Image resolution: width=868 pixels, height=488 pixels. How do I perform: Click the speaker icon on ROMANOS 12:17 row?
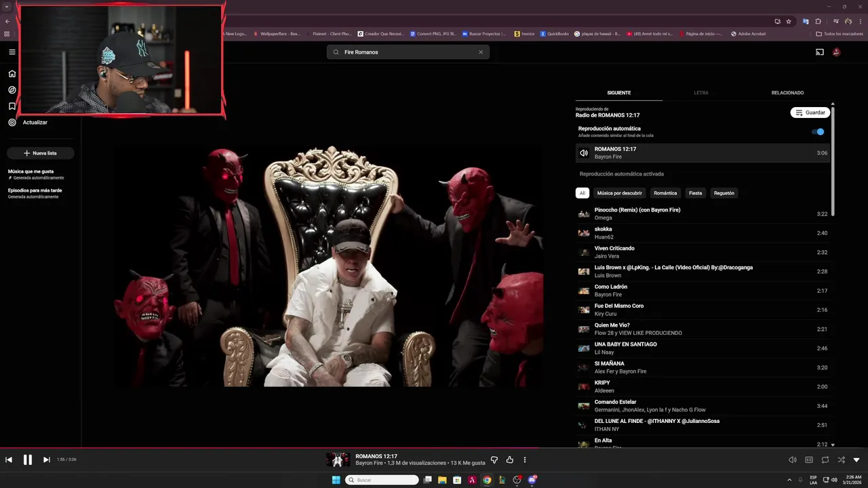584,153
